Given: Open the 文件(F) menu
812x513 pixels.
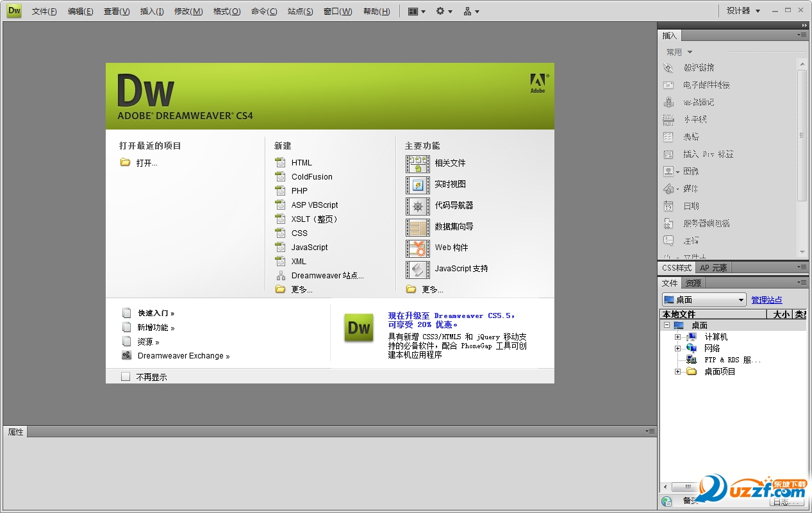Looking at the screenshot, I should 44,12.
